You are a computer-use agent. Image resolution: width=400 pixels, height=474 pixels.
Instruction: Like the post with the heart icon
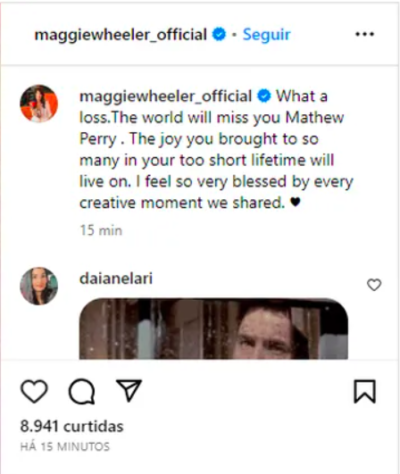point(34,391)
